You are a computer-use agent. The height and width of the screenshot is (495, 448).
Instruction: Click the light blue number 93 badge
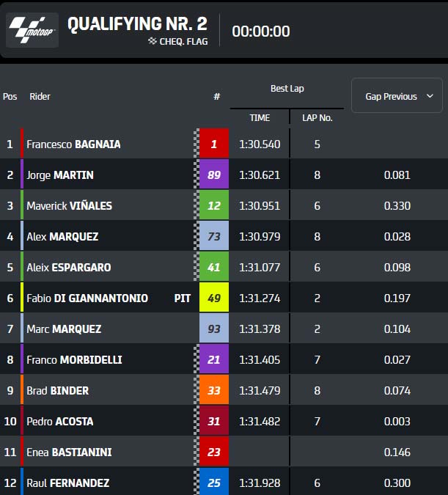[214, 329]
